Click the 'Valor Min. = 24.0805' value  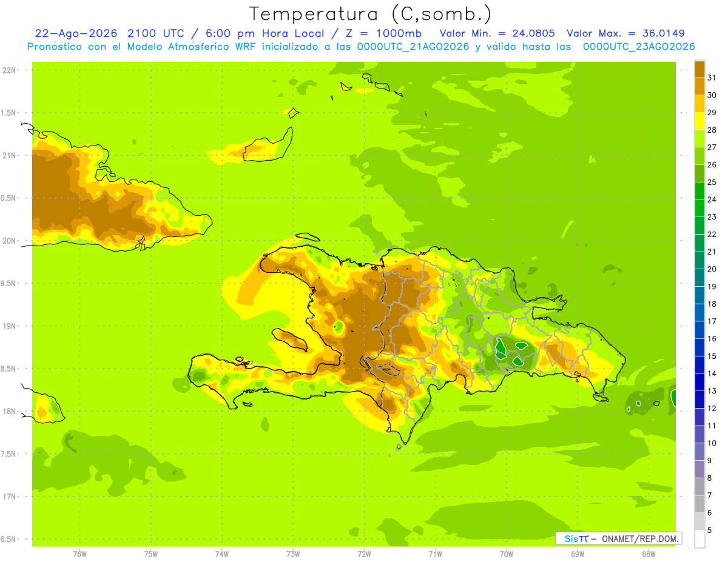pyautogui.click(x=496, y=33)
